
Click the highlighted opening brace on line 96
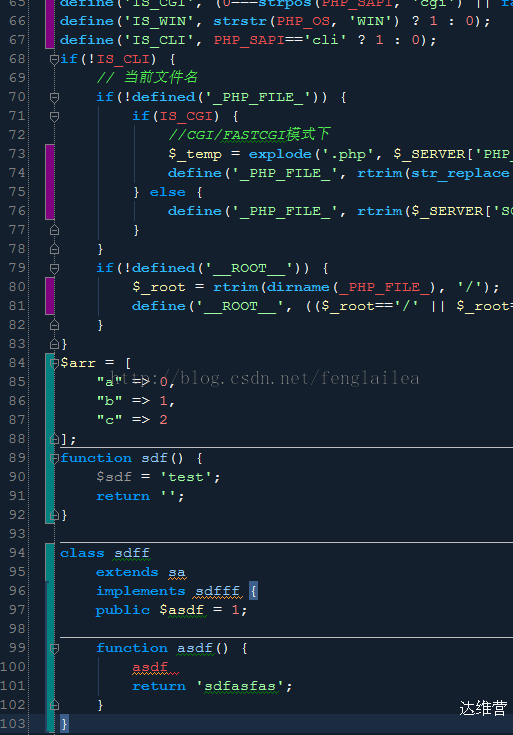[x=253, y=591]
